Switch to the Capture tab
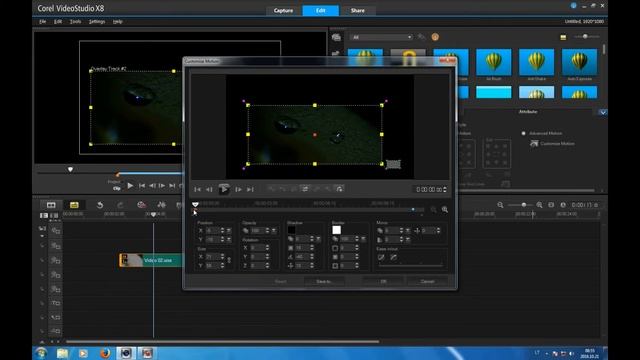 (x=283, y=11)
